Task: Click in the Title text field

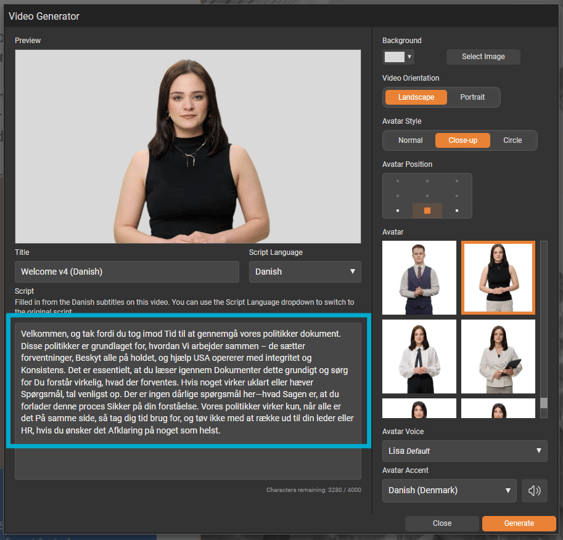Action: point(127,272)
